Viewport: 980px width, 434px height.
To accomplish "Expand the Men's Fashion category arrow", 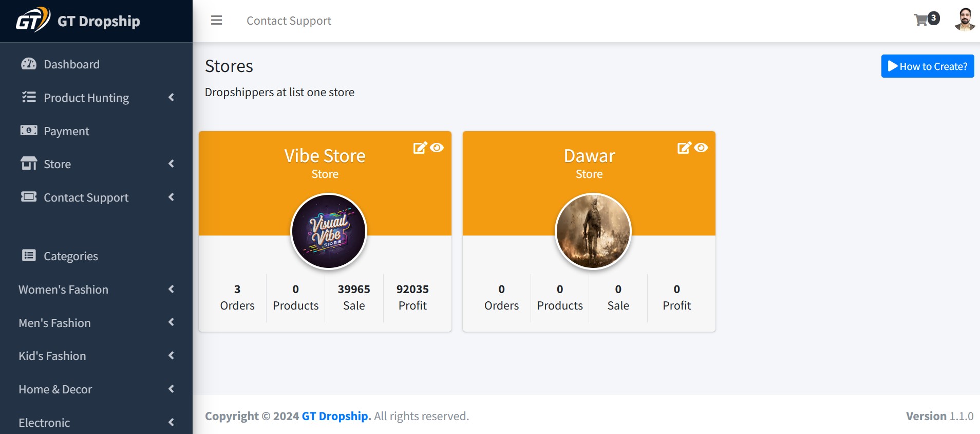I will click(171, 322).
